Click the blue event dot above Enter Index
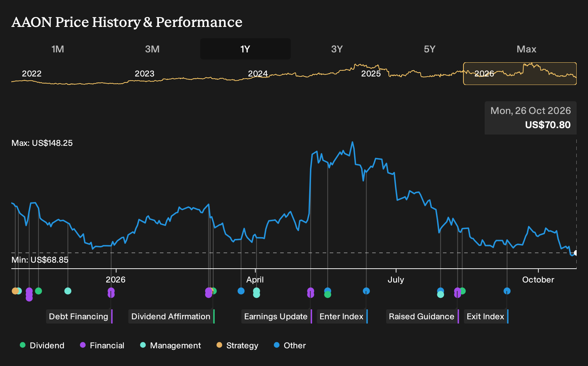The image size is (588, 366). pos(366,291)
